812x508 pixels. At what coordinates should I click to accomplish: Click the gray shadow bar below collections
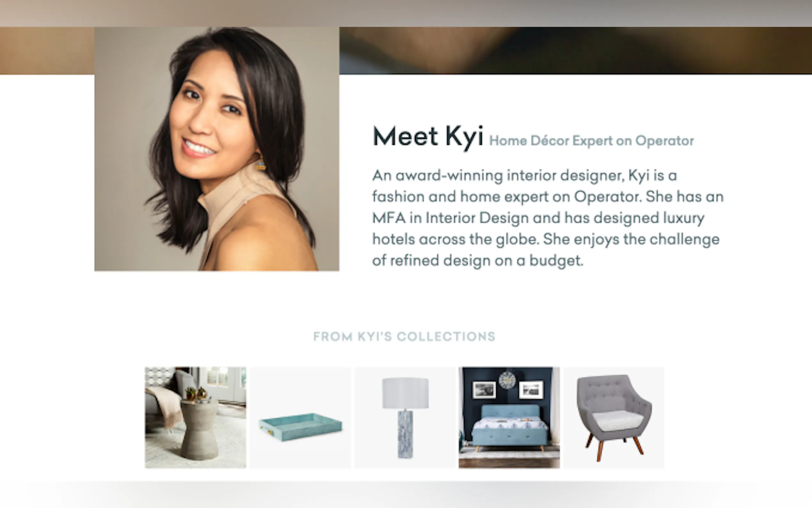tap(406, 494)
